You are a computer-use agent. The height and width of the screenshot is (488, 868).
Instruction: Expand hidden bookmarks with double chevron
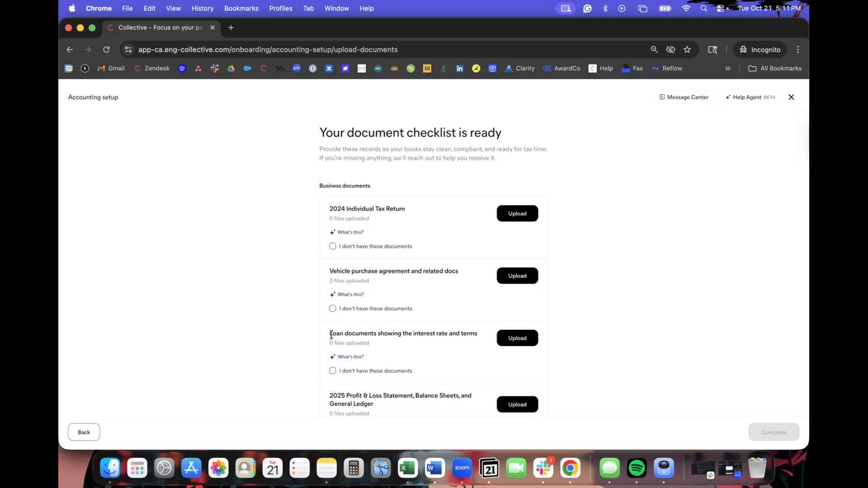pyautogui.click(x=728, y=69)
